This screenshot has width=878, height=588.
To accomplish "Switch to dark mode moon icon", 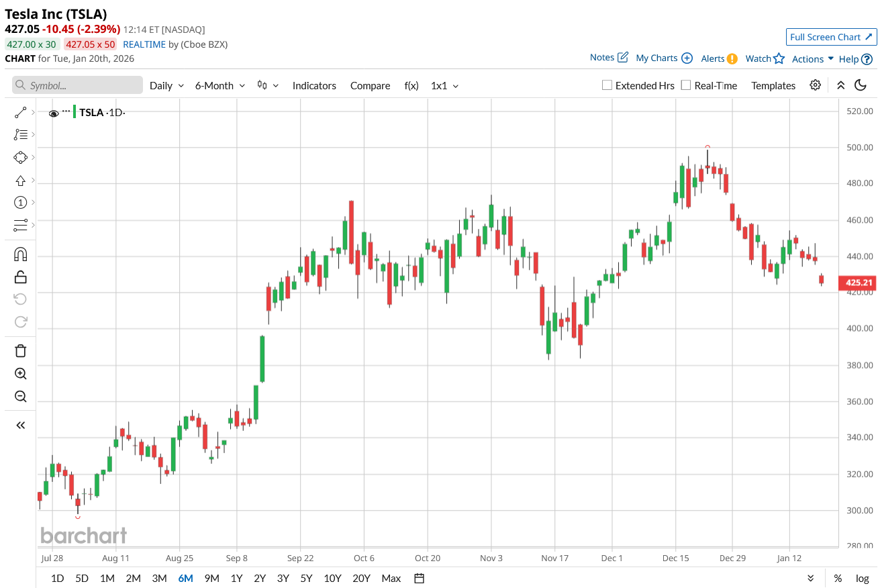I will pyautogui.click(x=861, y=85).
